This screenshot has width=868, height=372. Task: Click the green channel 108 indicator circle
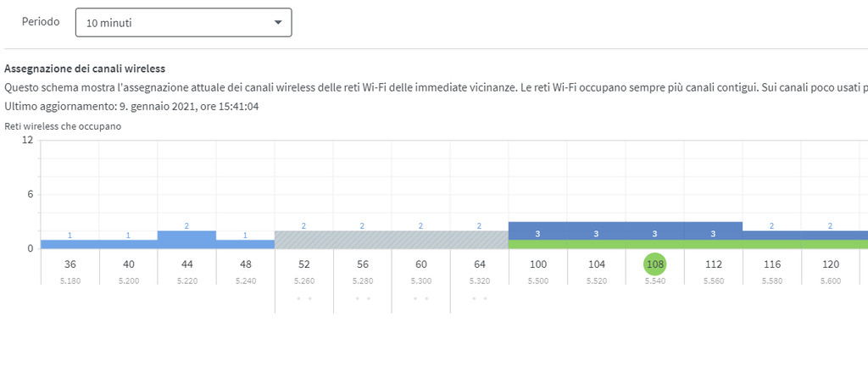click(655, 264)
